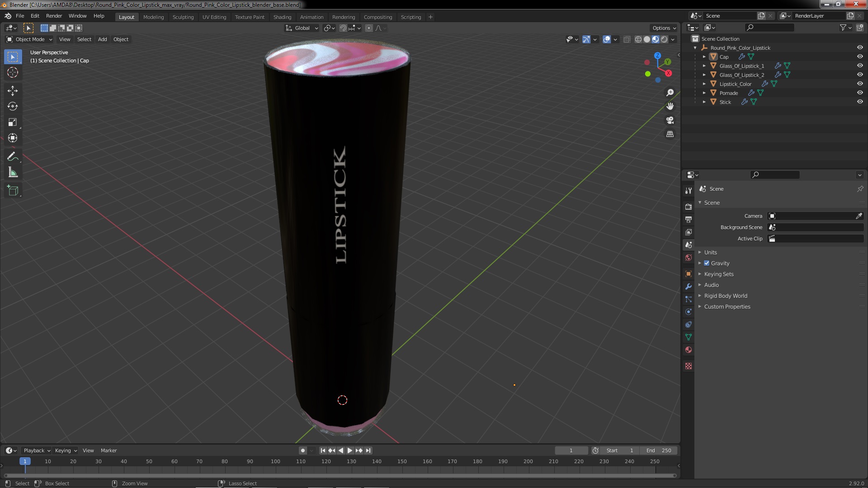Click frame 100 on the timeline
The image size is (868, 488).
pos(275,461)
